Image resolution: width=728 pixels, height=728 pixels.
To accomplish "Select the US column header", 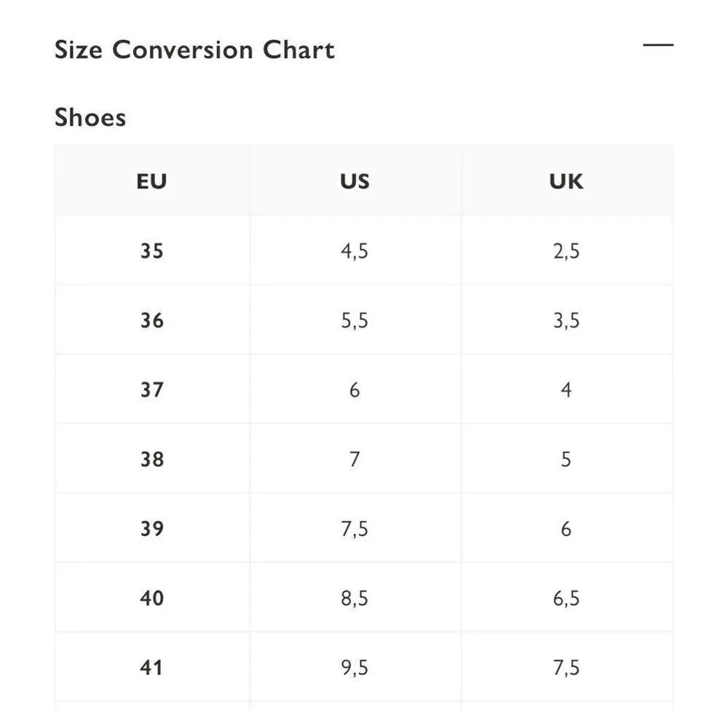I will 355,181.
